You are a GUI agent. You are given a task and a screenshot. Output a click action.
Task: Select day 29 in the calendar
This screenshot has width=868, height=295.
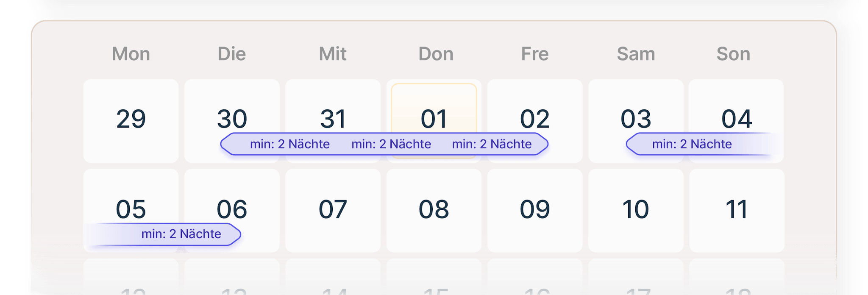click(x=131, y=119)
